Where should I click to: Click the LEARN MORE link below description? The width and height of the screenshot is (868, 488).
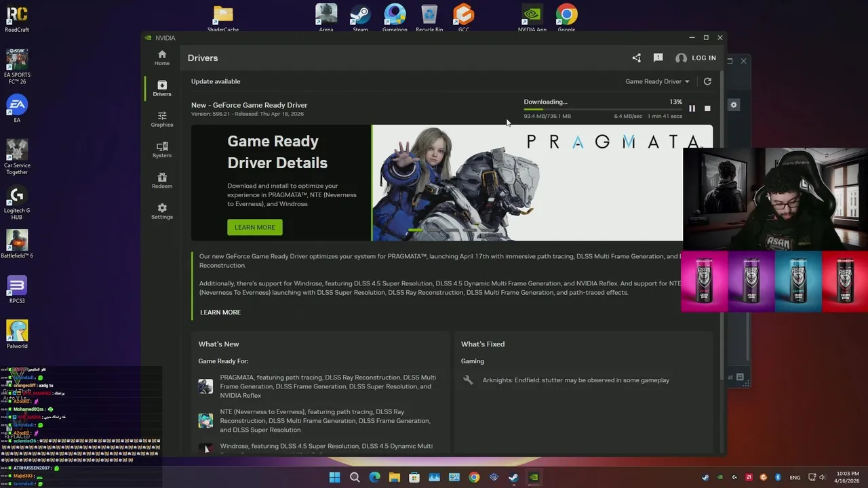tap(220, 312)
